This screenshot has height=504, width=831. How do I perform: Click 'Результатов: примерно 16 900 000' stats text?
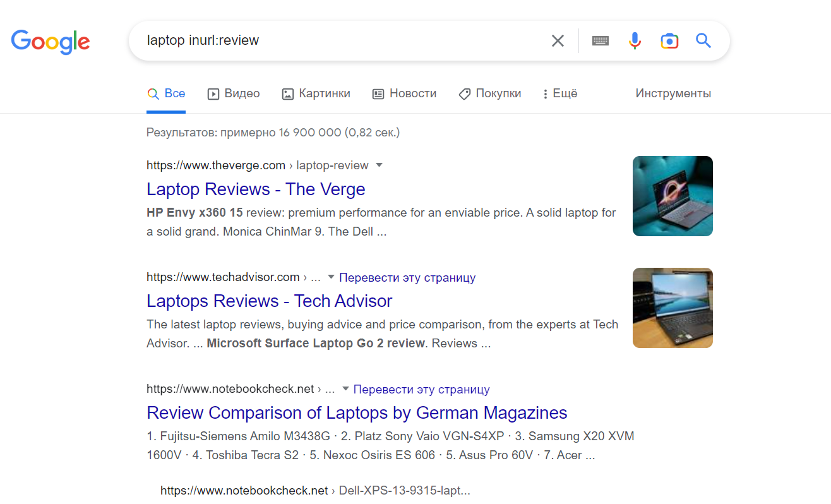[273, 133]
